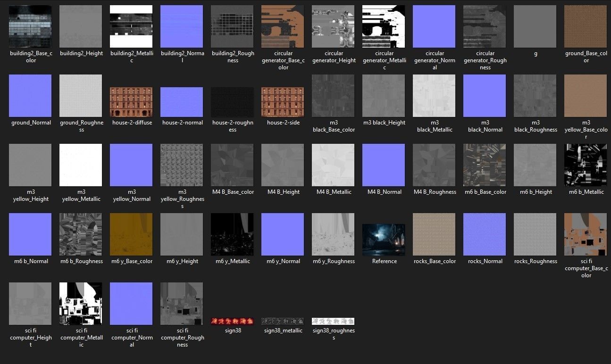Choose the building2_Roughness texture thumbnail
Screen dimensions: 611x364
coord(232,26)
